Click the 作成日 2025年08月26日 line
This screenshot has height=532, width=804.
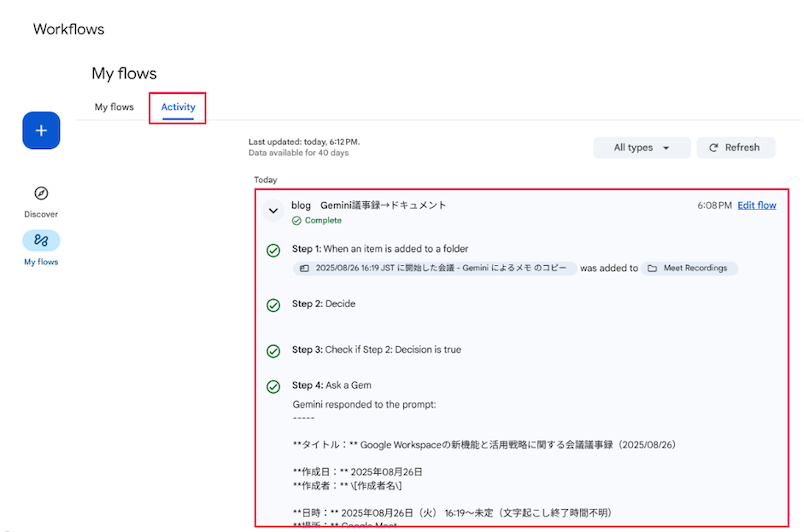(x=357, y=472)
